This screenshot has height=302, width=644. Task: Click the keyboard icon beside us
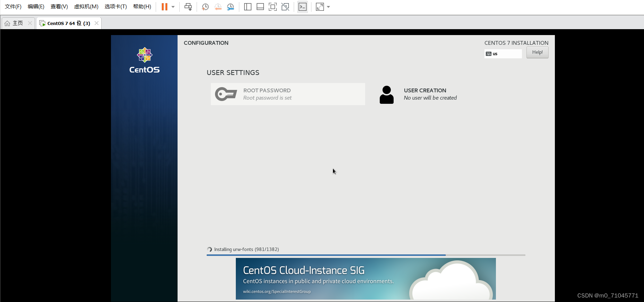point(488,54)
